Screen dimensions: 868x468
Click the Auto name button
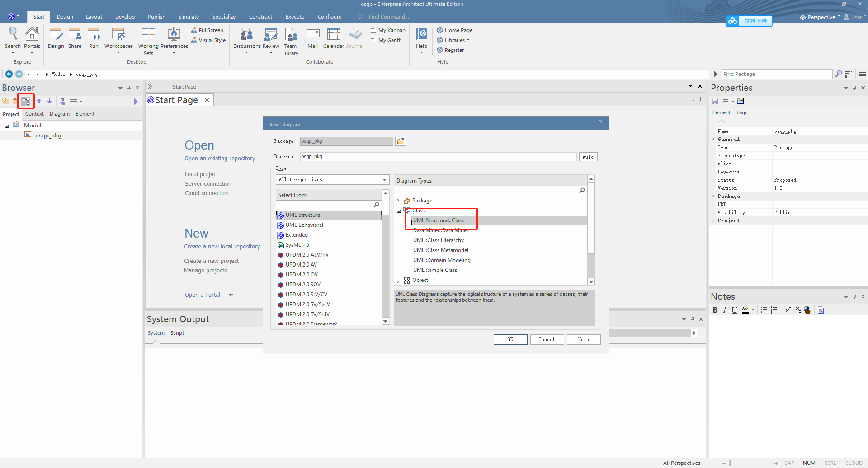point(588,157)
